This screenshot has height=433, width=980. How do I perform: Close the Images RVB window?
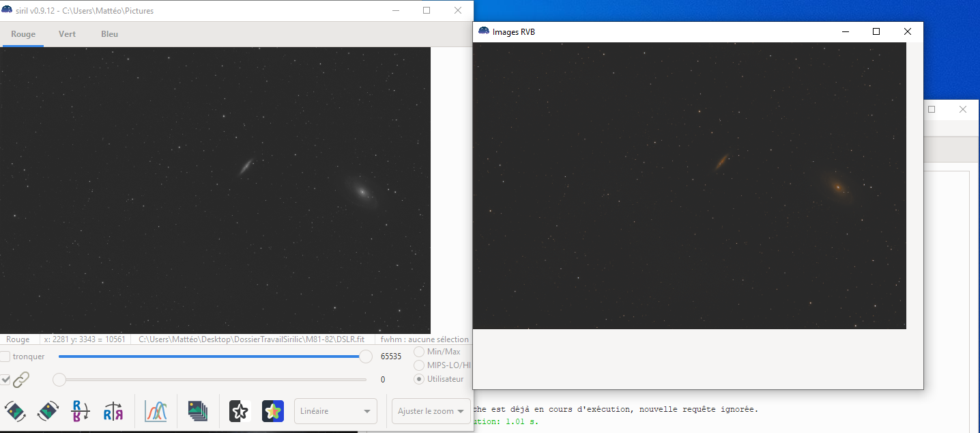tap(907, 31)
